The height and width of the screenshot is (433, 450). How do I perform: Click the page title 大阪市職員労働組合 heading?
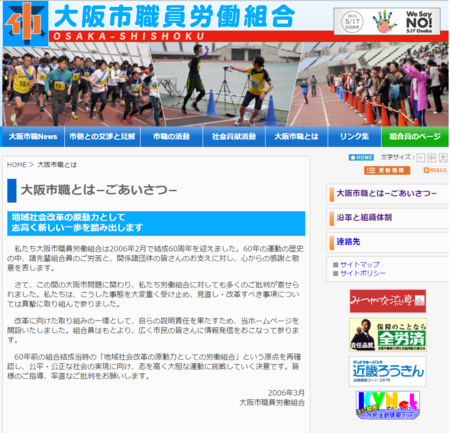(174, 16)
